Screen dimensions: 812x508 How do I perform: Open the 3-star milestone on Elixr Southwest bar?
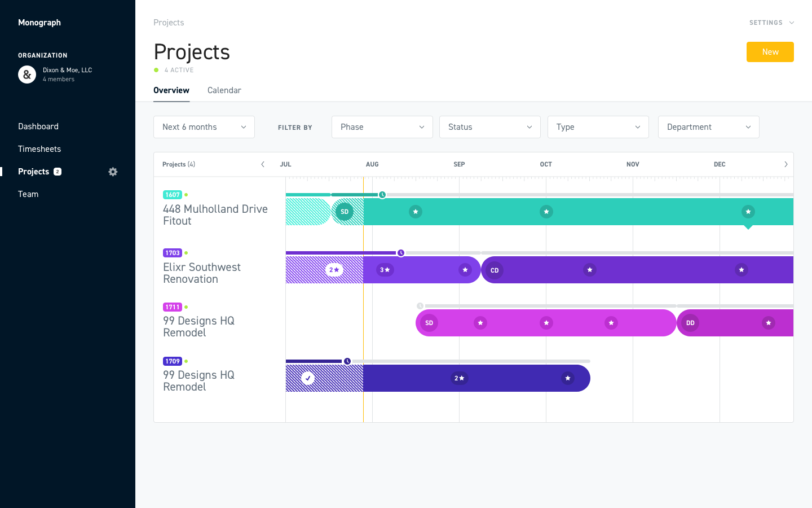coord(385,270)
